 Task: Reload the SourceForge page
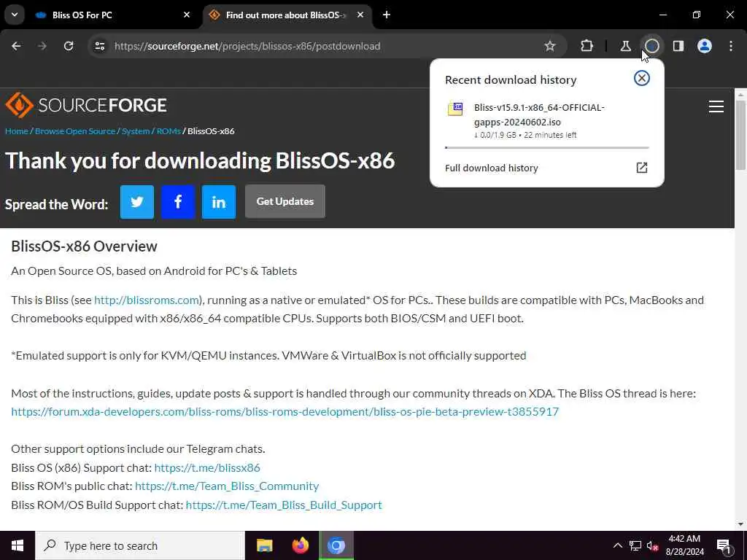click(69, 46)
